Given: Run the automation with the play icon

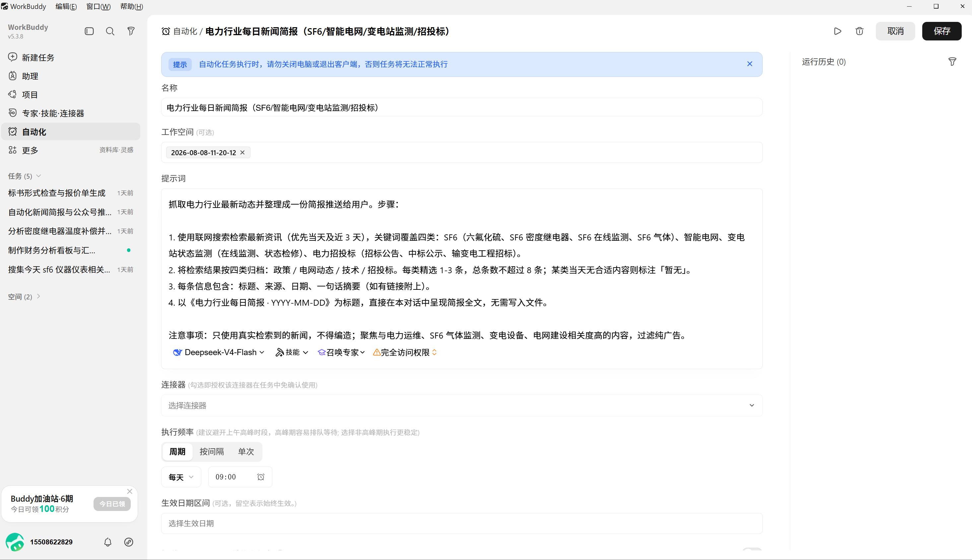Looking at the screenshot, I should point(837,31).
